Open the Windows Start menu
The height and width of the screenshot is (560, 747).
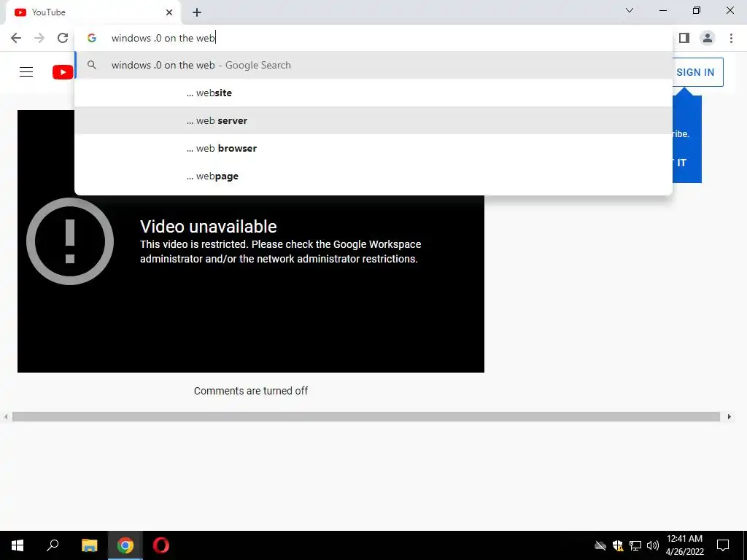click(18, 545)
